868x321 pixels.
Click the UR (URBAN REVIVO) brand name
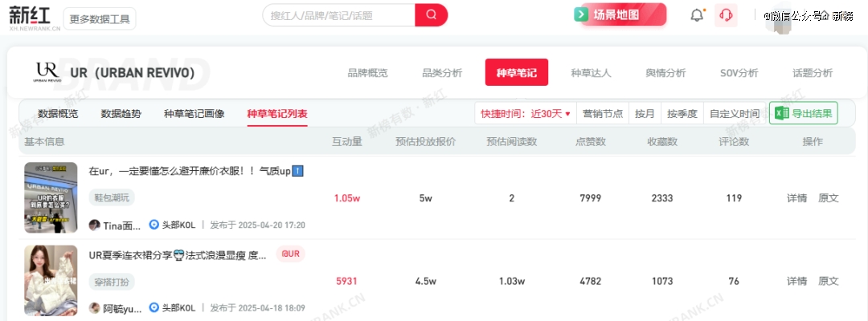[x=133, y=72]
